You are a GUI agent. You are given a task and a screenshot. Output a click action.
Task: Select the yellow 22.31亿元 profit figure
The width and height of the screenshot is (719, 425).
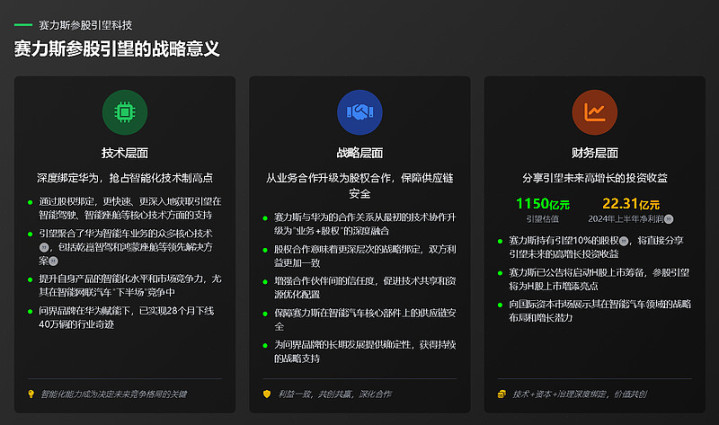pyautogui.click(x=631, y=204)
